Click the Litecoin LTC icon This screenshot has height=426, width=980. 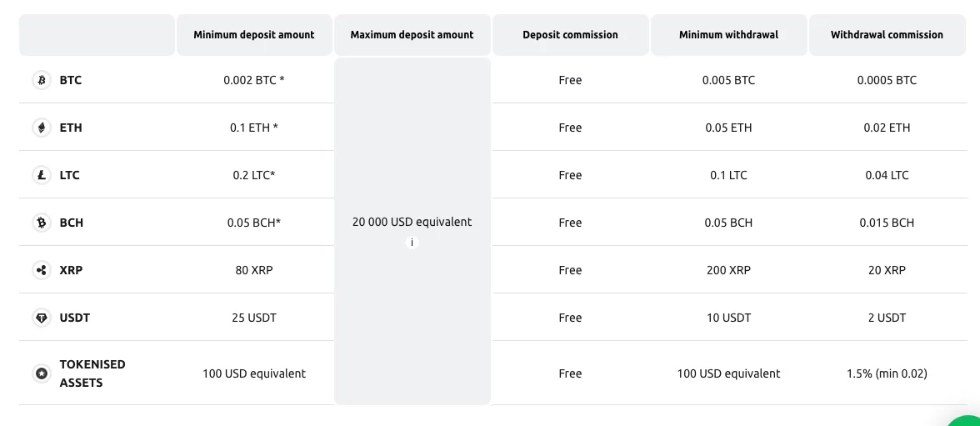click(42, 175)
